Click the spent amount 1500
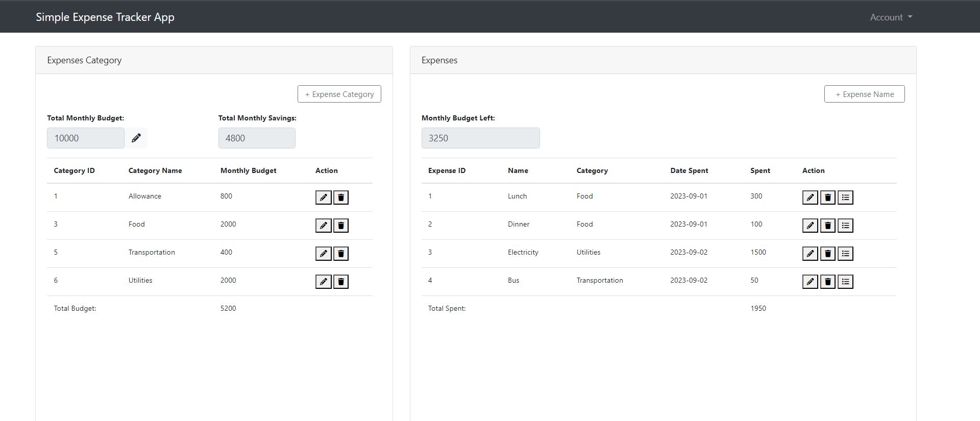 click(758, 252)
